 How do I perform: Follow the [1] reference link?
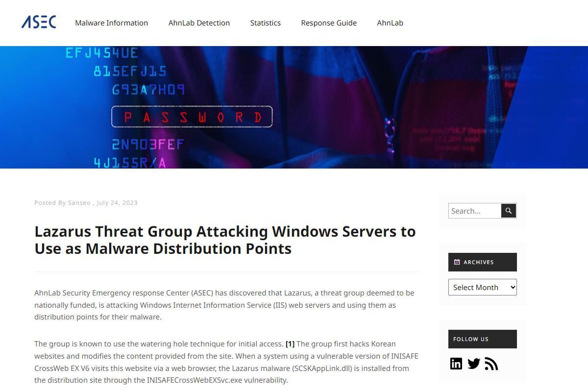(290, 344)
